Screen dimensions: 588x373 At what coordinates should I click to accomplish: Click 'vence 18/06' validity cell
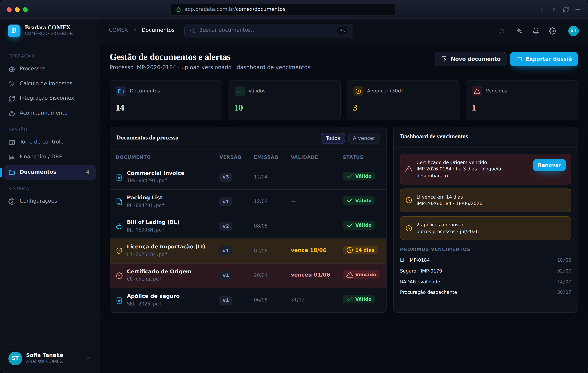[x=308, y=250]
